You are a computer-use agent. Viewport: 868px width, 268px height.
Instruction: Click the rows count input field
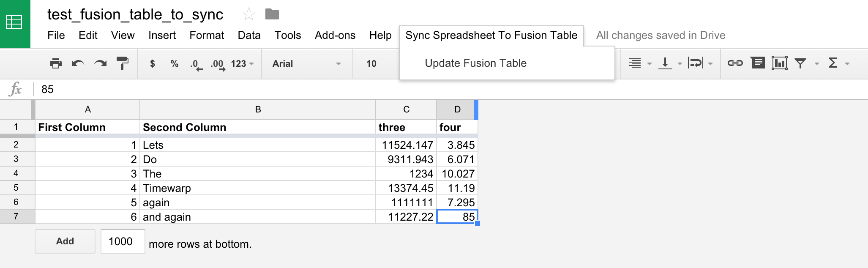[x=123, y=241]
